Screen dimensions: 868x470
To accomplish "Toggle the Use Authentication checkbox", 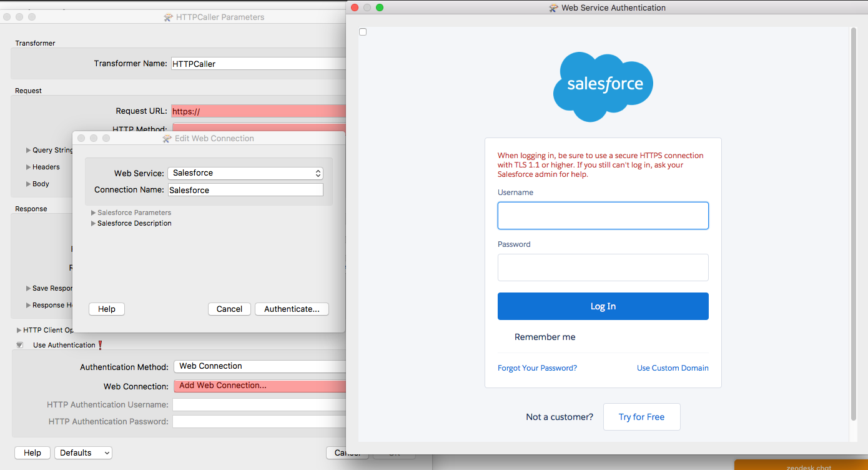I will coord(19,345).
